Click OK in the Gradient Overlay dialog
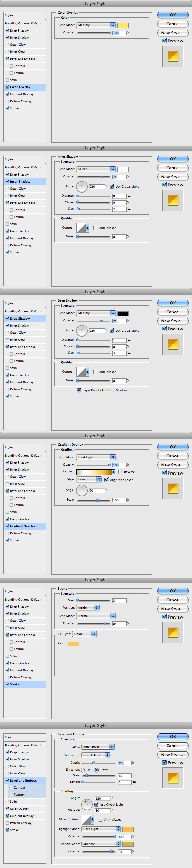Screen dimensions: 192x868 click(173, 447)
